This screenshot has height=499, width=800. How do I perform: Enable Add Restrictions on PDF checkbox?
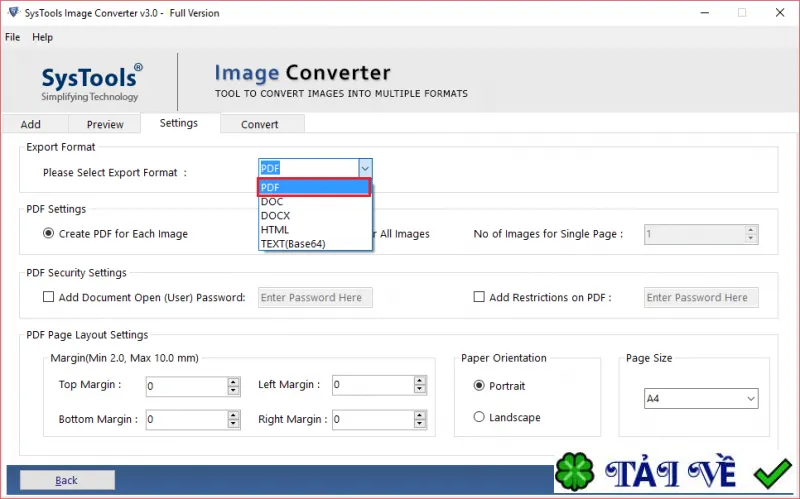coord(479,297)
